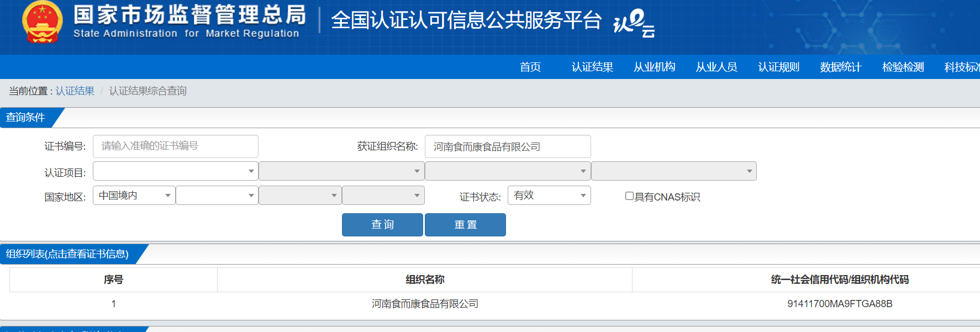Click the 重置 reset button
This screenshot has width=980, height=332.
click(465, 225)
